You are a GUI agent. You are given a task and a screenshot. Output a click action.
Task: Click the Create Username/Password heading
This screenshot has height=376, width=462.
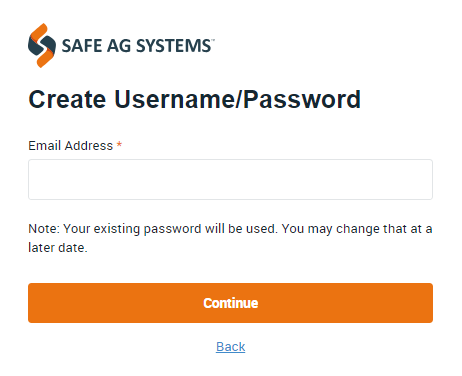point(195,99)
